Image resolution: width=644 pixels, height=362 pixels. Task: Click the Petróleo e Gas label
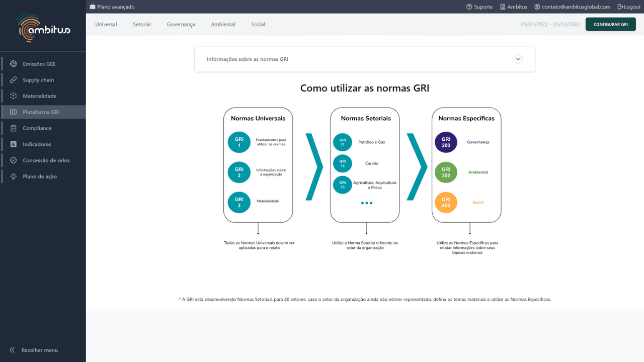(x=372, y=142)
